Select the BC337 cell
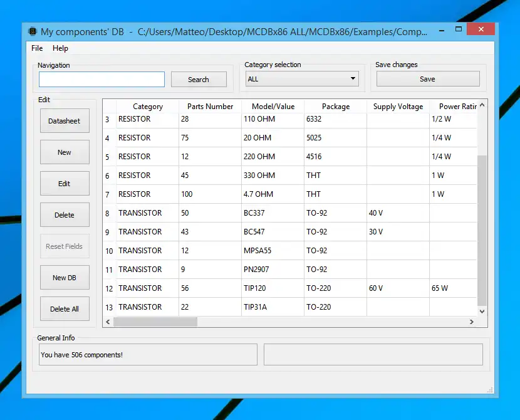The width and height of the screenshot is (520, 420). pyautogui.click(x=273, y=213)
